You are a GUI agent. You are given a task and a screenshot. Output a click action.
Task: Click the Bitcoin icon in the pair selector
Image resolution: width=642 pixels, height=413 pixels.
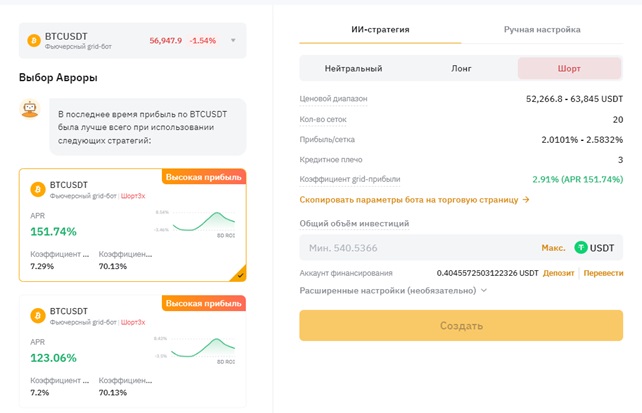point(35,41)
